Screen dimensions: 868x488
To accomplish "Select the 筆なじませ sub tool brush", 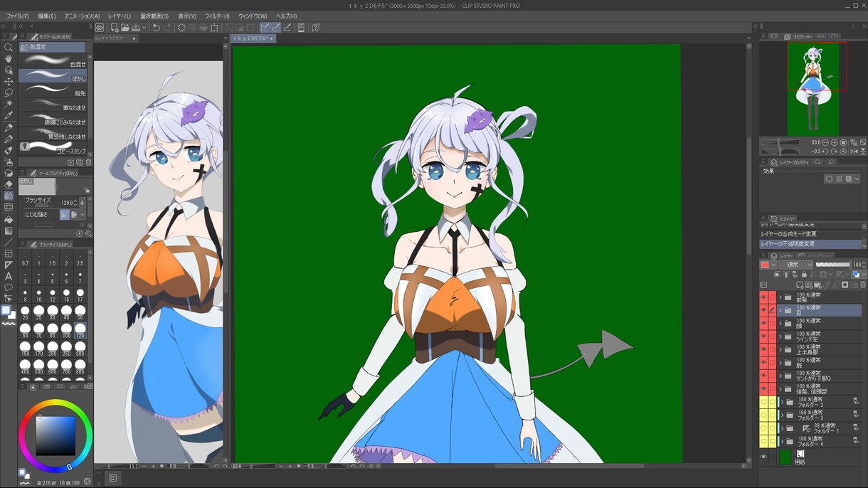I will 53,105.
